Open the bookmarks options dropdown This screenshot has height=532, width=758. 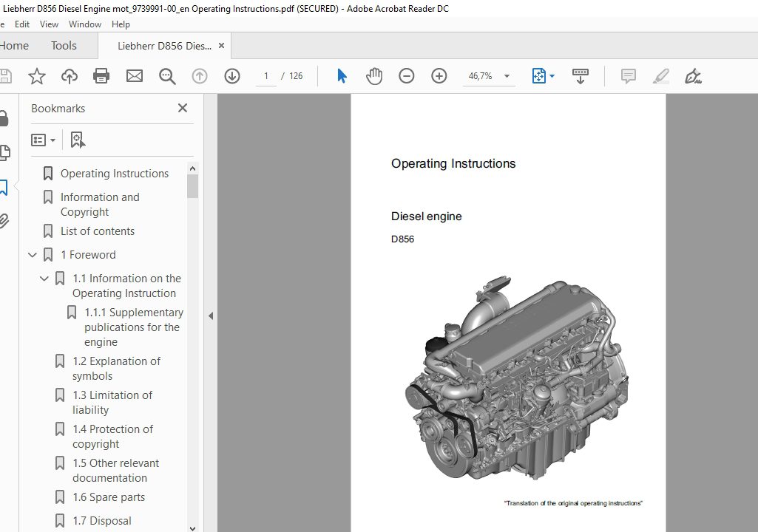44,140
